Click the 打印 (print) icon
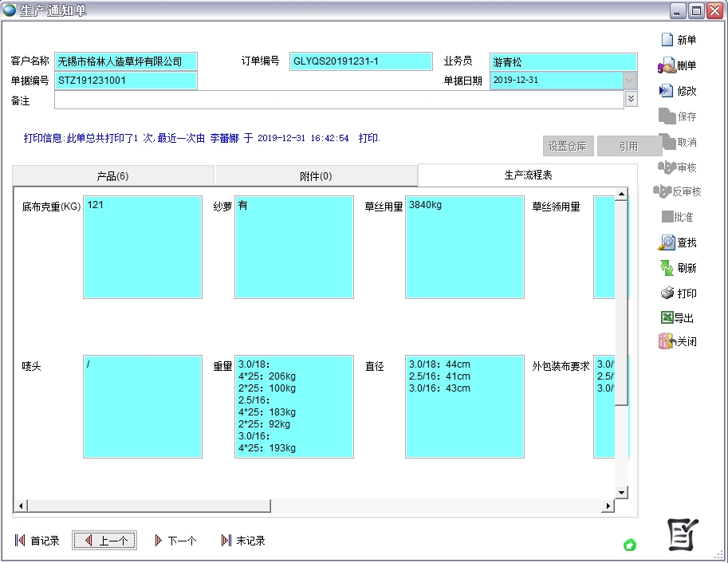 [x=667, y=293]
